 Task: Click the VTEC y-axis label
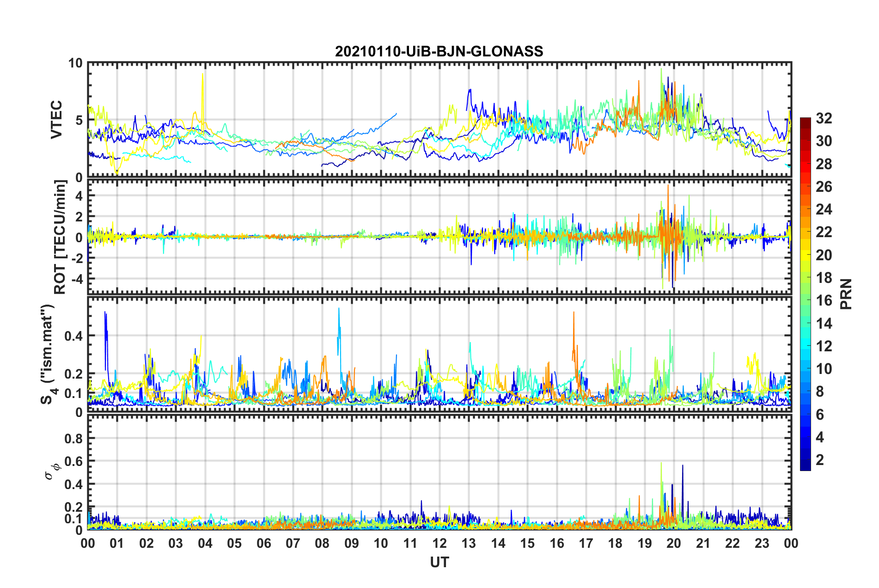click(56, 119)
